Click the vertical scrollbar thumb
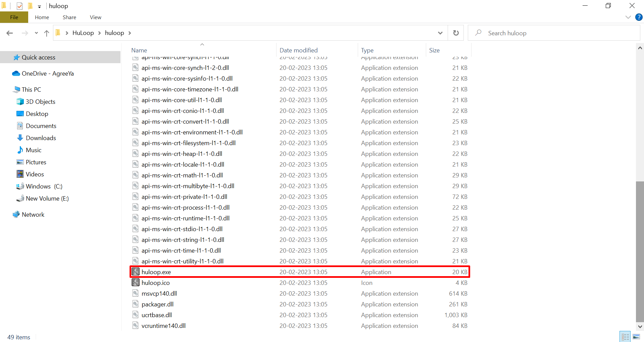 tap(640, 251)
